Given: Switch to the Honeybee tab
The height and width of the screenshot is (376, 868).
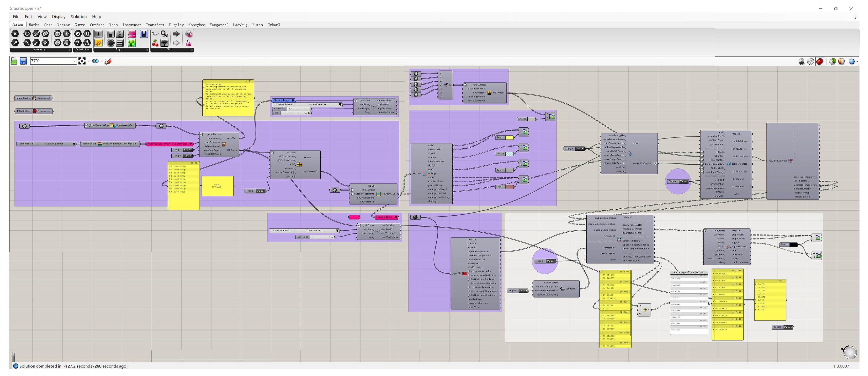Looking at the screenshot, I should point(197,25).
